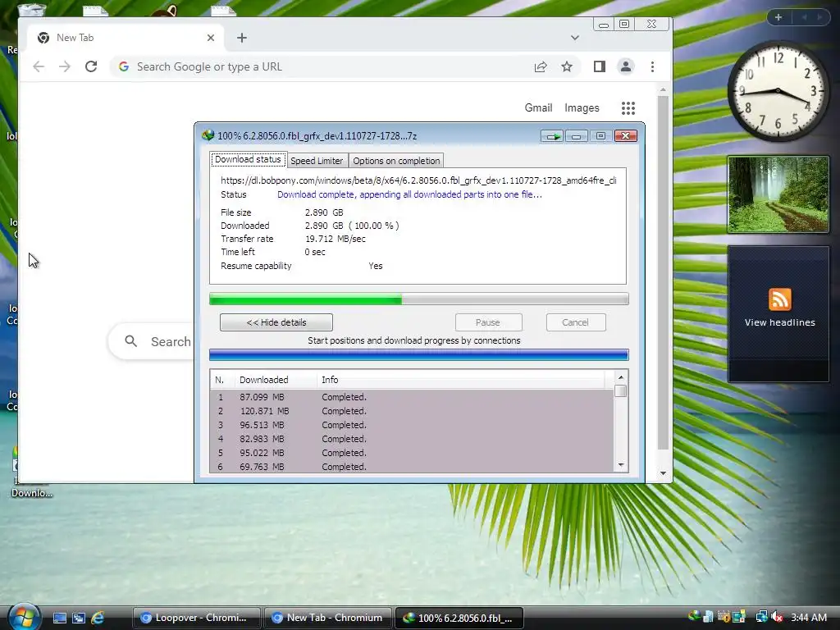Click the Hide details button

tap(276, 322)
